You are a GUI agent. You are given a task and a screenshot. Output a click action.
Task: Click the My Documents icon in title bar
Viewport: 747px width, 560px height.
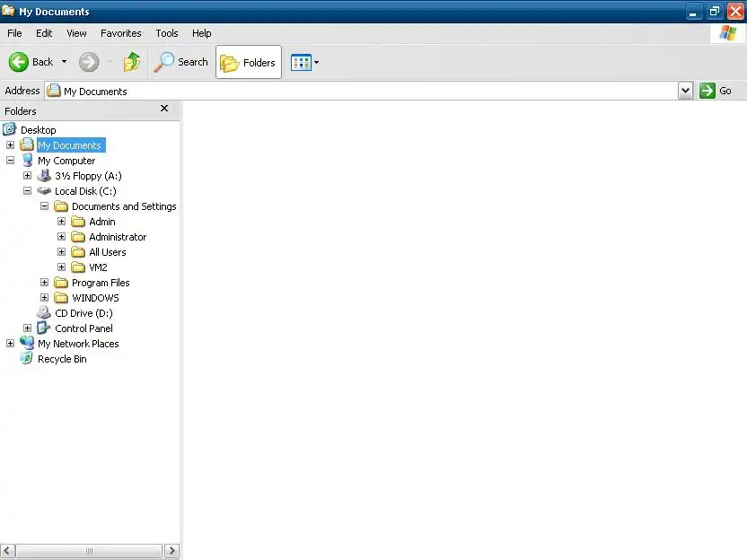(x=8, y=11)
